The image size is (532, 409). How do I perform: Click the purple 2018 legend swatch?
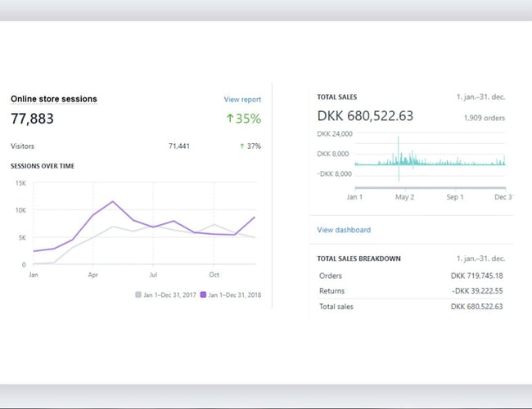204,294
